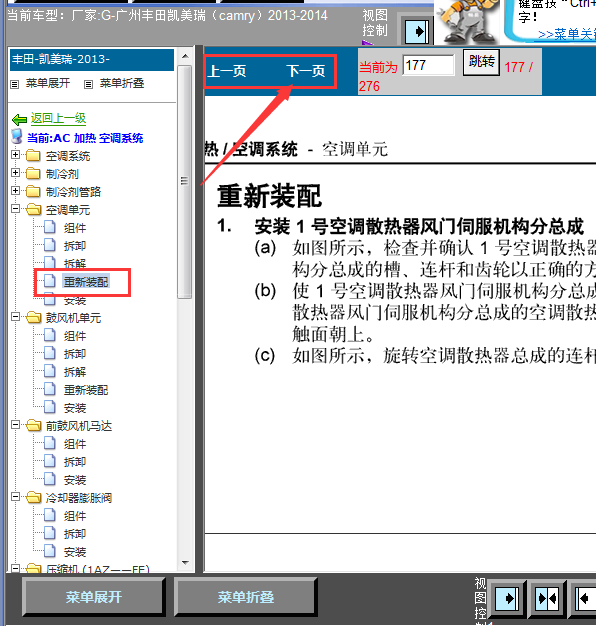This screenshot has height=626, width=596.
Task: Open 拆卸 under 前鼓风机马达
Action: pyautogui.click(x=75, y=462)
